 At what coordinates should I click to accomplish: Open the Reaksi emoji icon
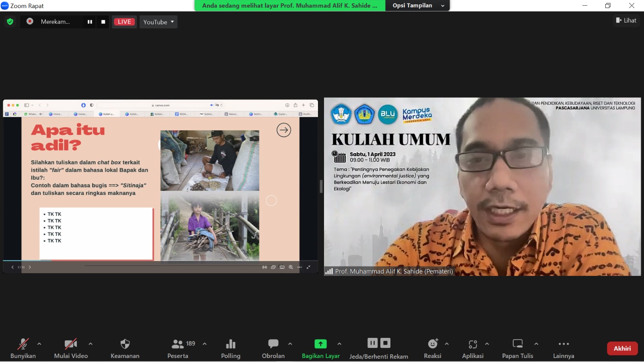click(x=433, y=344)
